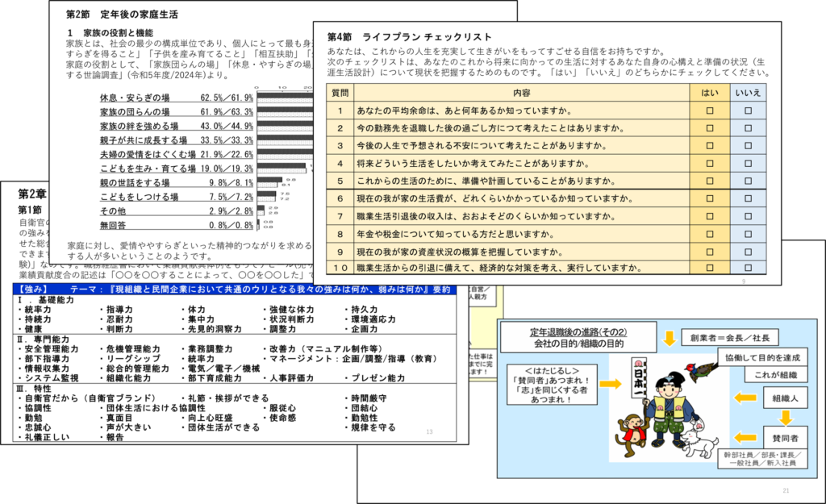The width and height of the screenshot is (826, 504).
Task: Click the 親の世話をする場 chart label
Action: point(135,183)
